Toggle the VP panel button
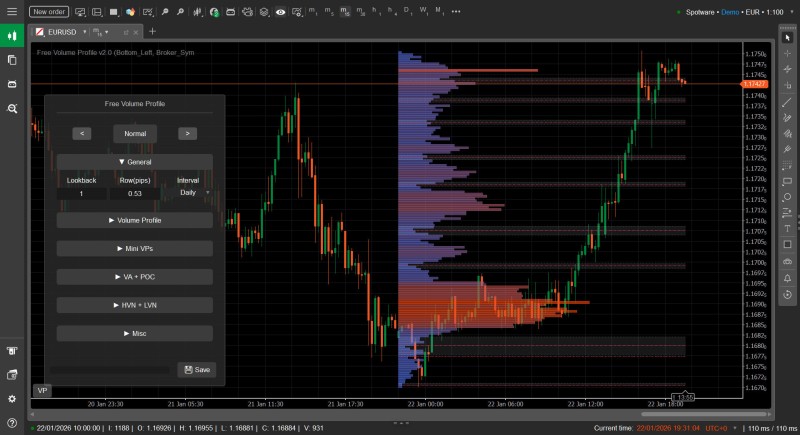800x435 pixels. tap(42, 391)
